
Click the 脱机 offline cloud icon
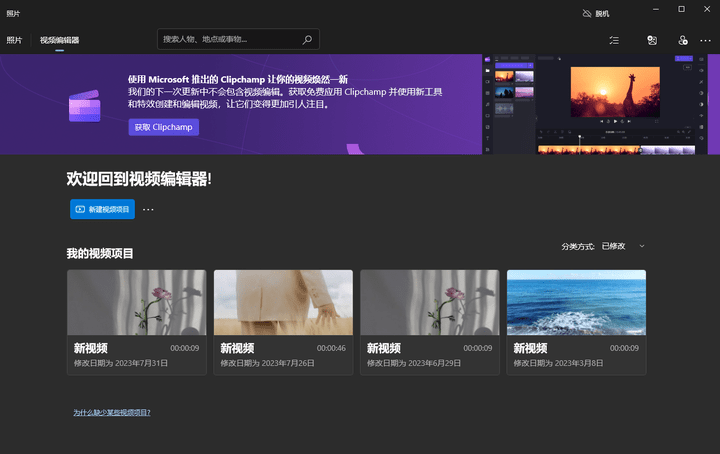(x=587, y=14)
